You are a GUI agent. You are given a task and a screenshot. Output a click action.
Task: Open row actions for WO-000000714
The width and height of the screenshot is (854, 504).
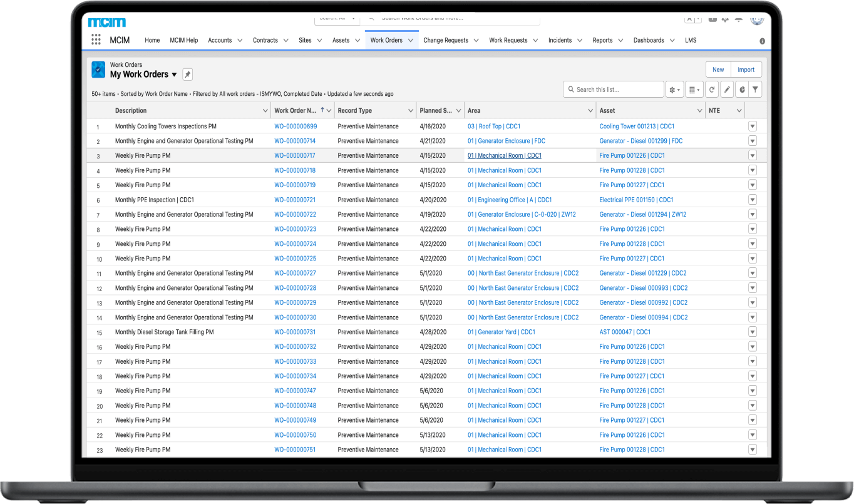pyautogui.click(x=753, y=141)
